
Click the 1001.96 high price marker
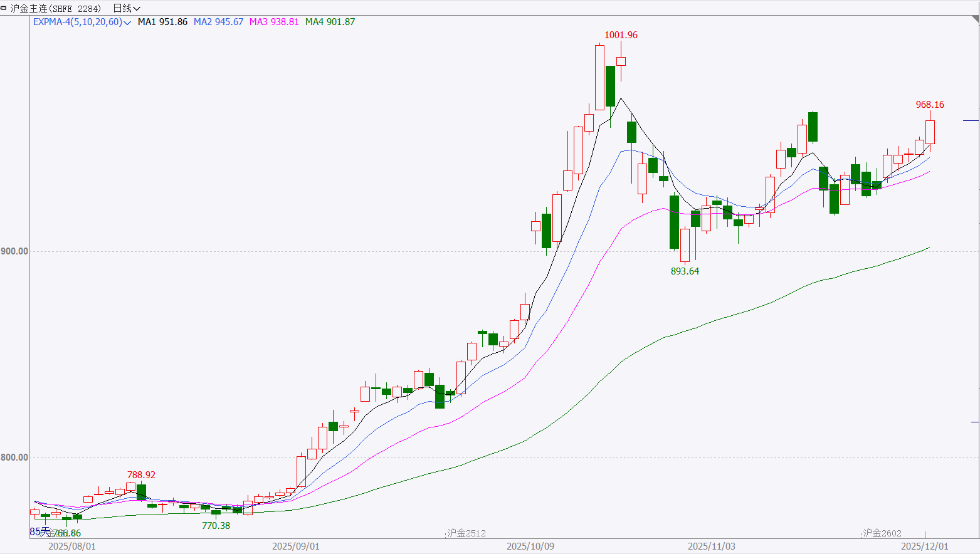click(x=621, y=35)
